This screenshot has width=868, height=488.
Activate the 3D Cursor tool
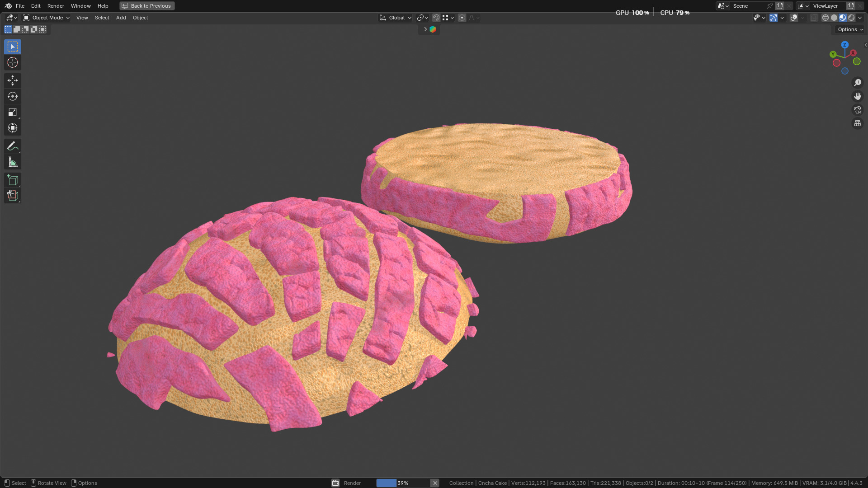tap(13, 62)
